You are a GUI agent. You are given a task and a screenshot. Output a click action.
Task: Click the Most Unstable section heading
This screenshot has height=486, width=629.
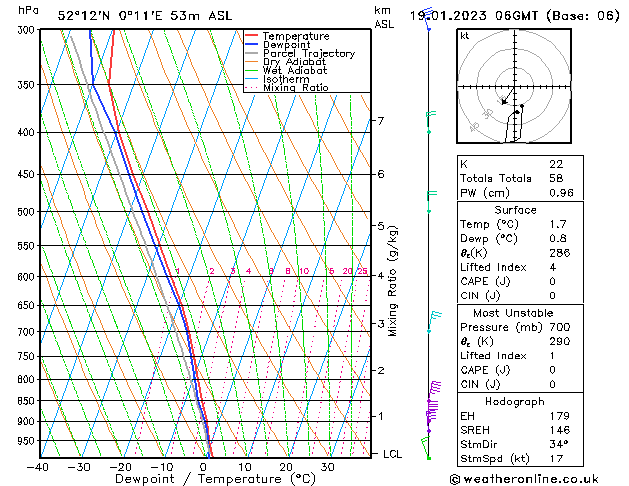513,313
